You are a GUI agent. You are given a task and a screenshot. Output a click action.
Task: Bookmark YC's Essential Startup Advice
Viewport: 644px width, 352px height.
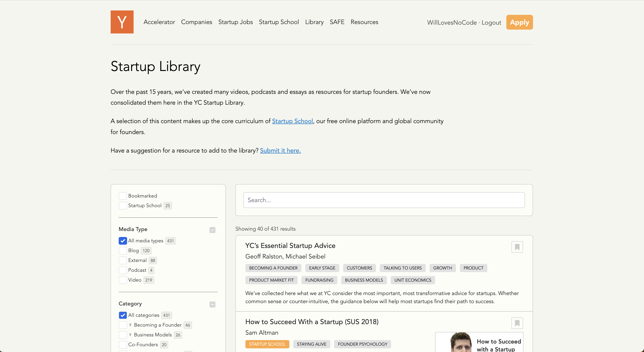pos(517,247)
